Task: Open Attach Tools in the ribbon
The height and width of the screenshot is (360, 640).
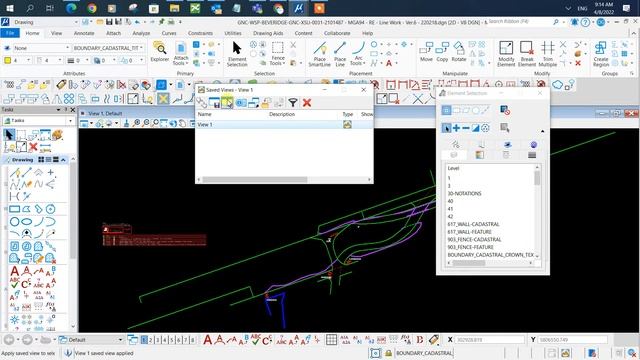Action: [x=180, y=53]
